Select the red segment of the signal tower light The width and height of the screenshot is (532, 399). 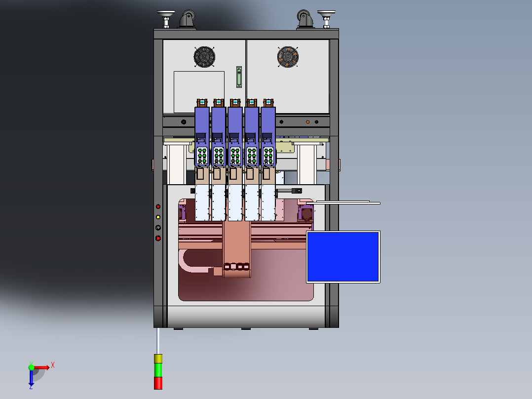click(158, 383)
